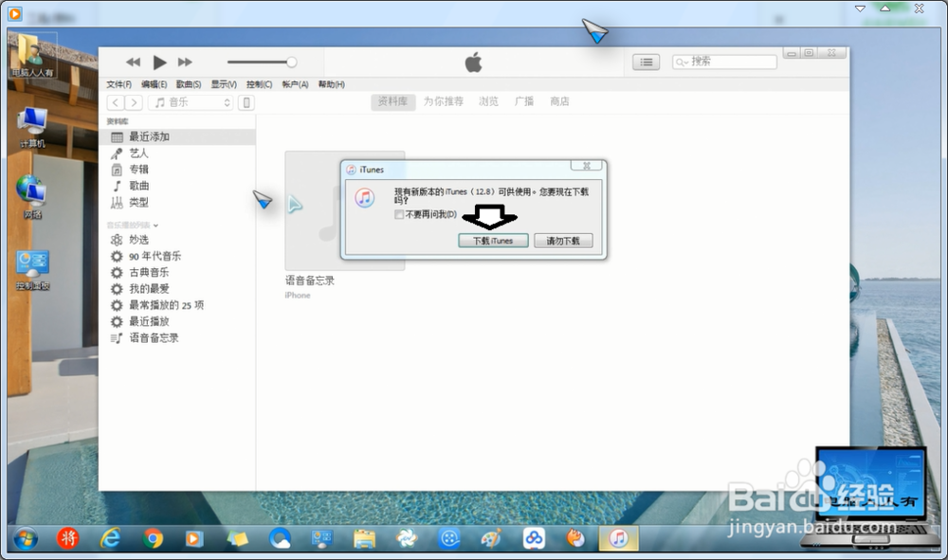Check the 不要再问我(D) checkbox
Image resolution: width=948 pixels, height=560 pixels.
[399, 214]
